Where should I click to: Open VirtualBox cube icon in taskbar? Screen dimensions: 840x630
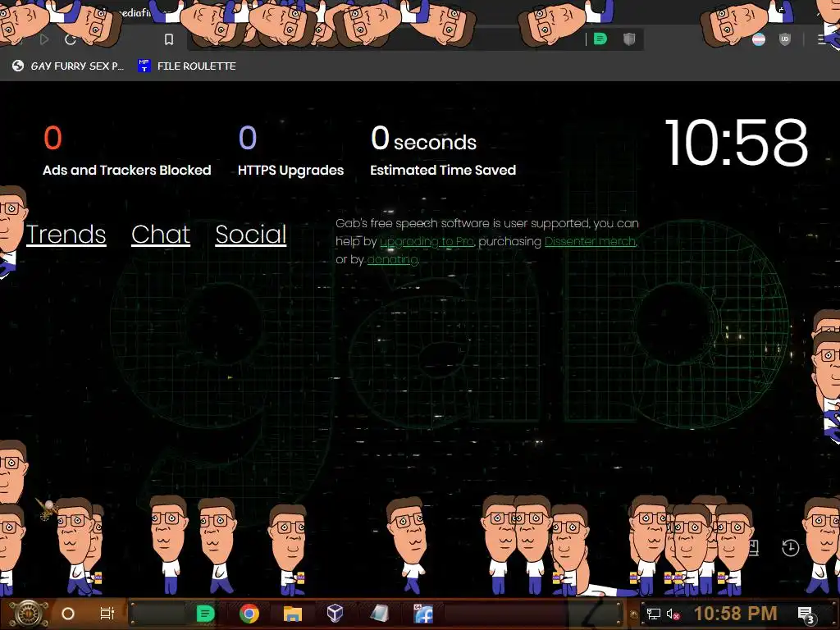pos(335,613)
